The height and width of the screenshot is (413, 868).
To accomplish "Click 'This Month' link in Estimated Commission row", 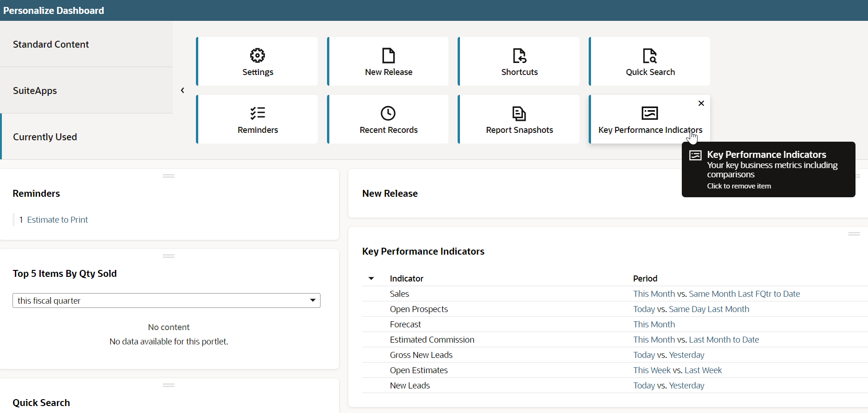I will (654, 340).
